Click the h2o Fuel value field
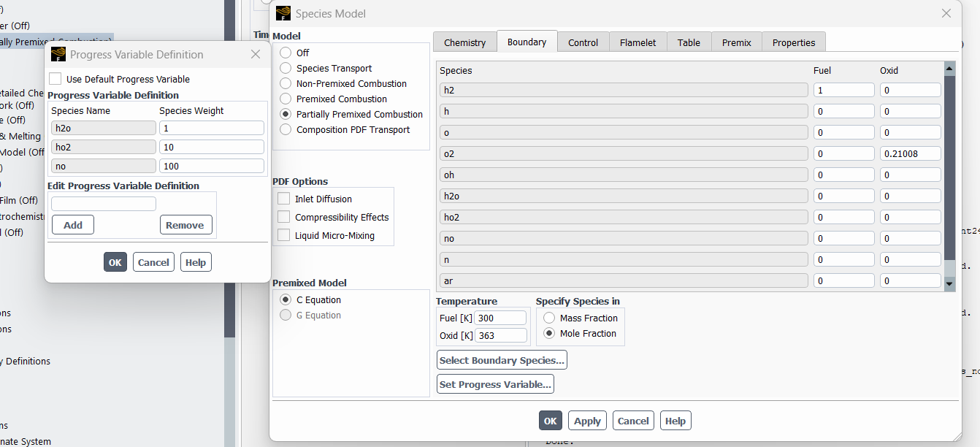This screenshot has width=980, height=447. pos(844,196)
